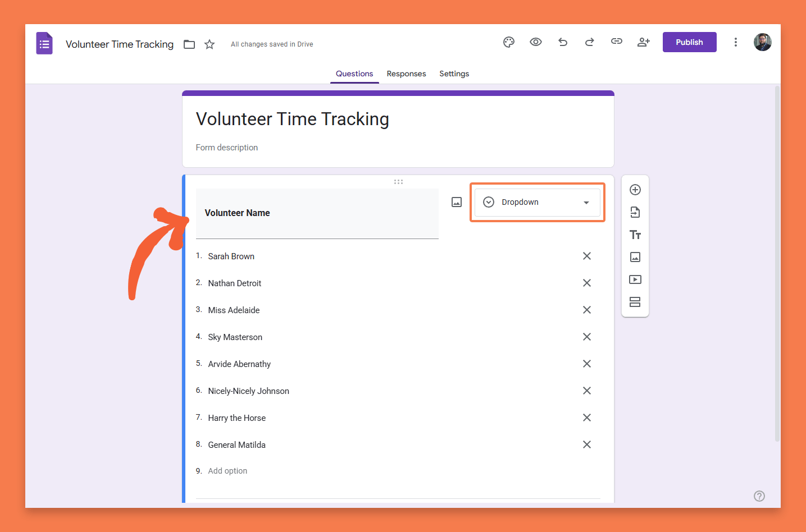Open the Dropdown question type selector
This screenshot has width=806, height=532.
pos(538,202)
